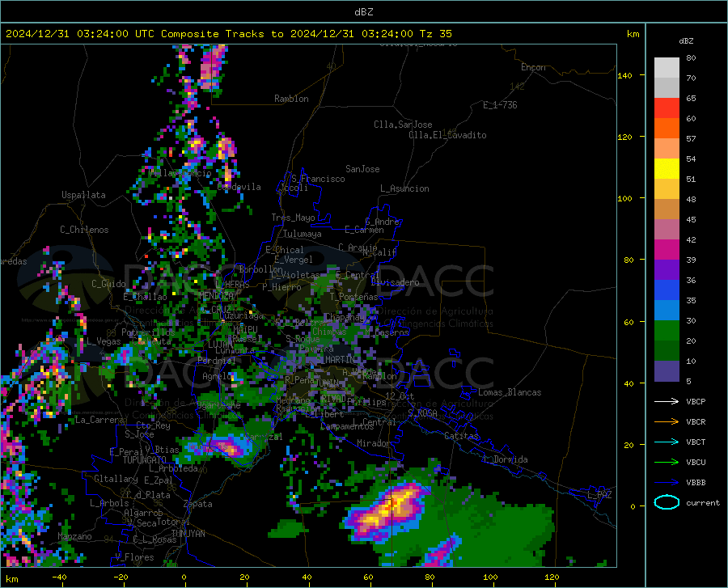Pick the light grey 70-80 dBZ swatch
728x588 pixels.
pos(667,67)
